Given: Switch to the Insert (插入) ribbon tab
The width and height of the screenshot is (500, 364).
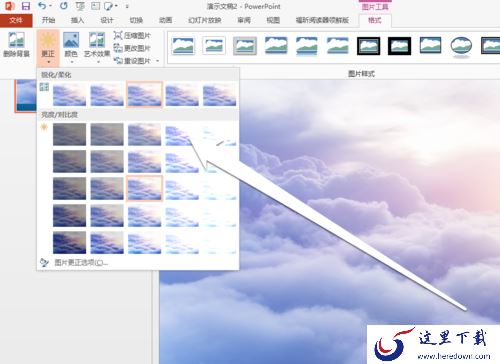Looking at the screenshot, I should click(x=77, y=20).
